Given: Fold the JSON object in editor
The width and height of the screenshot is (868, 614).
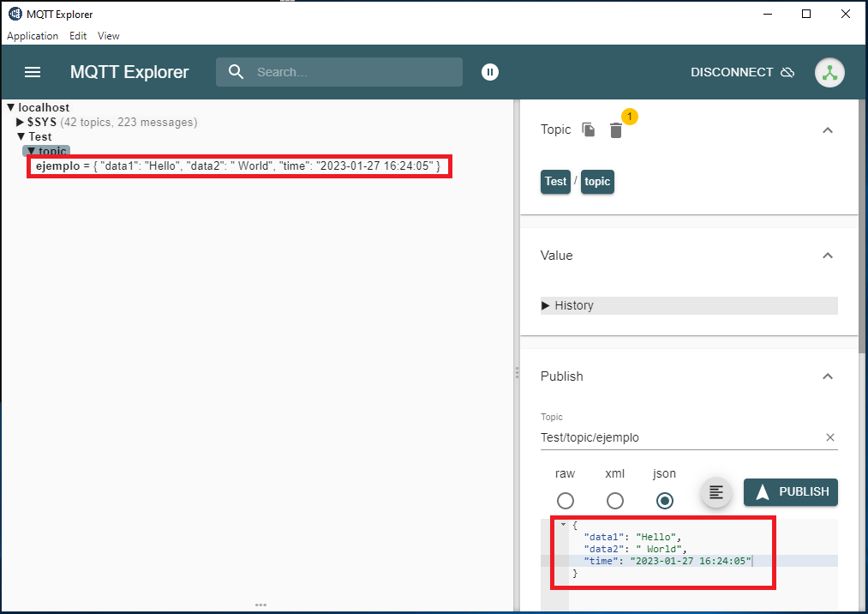Looking at the screenshot, I should 563,524.
